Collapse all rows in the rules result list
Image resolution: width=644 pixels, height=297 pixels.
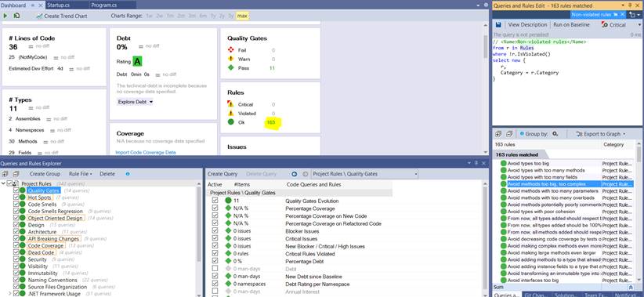point(509,134)
